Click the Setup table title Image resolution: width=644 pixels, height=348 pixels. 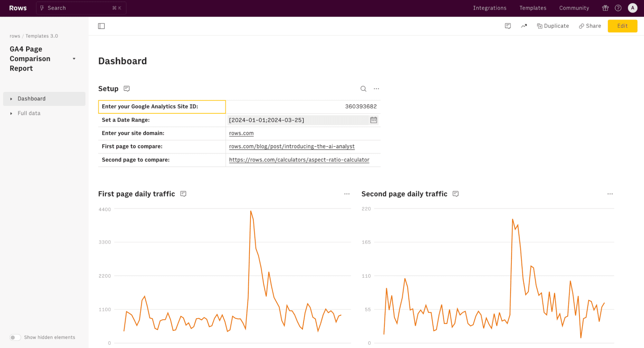point(108,89)
